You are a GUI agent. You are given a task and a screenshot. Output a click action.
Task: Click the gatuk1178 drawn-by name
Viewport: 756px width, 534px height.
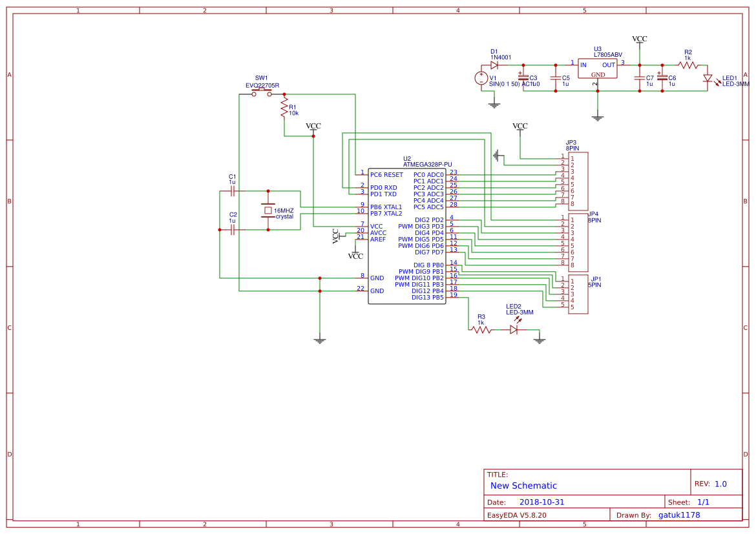coord(680,515)
